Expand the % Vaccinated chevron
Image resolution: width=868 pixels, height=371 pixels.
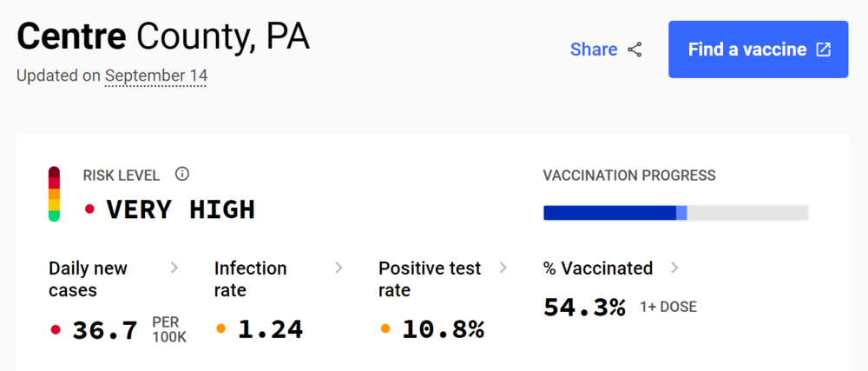[x=674, y=268]
